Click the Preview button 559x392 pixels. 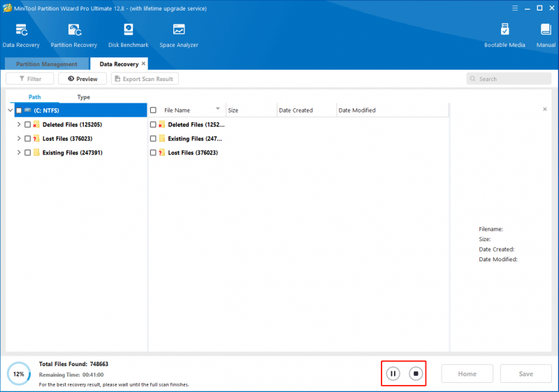(x=82, y=79)
